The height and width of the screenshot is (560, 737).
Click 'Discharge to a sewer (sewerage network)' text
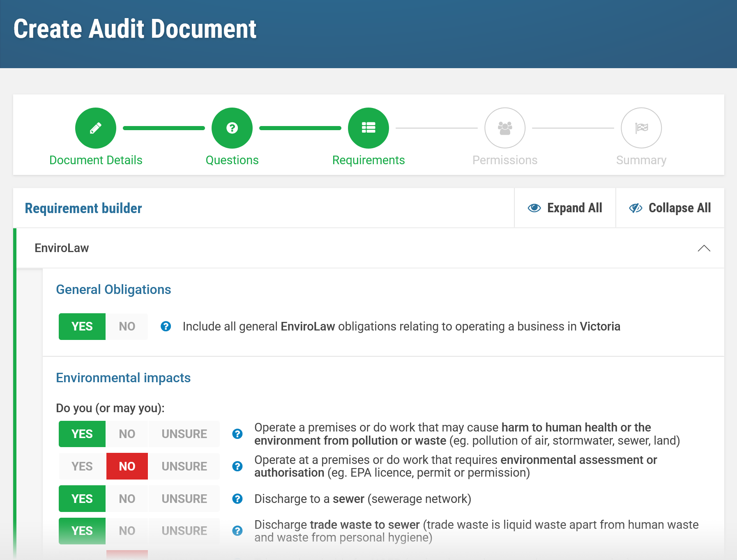pos(363,499)
